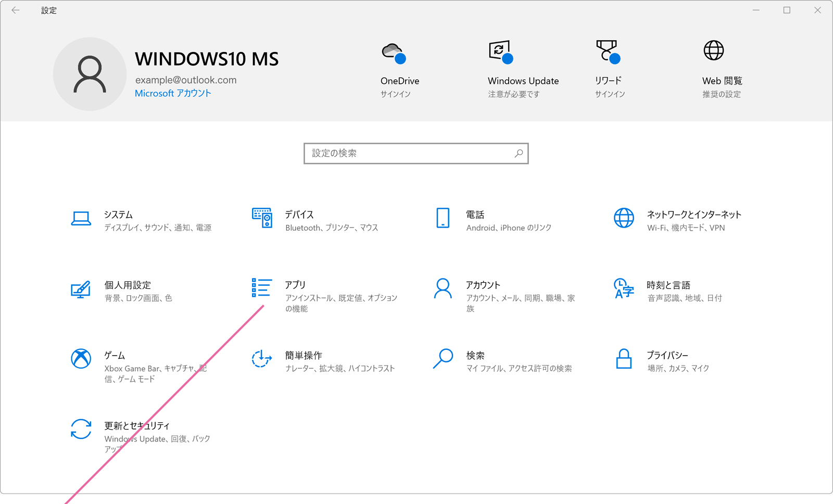Image resolution: width=833 pixels, height=504 pixels.
Task: Click the OneDrive cloud icon
Action: click(x=394, y=53)
